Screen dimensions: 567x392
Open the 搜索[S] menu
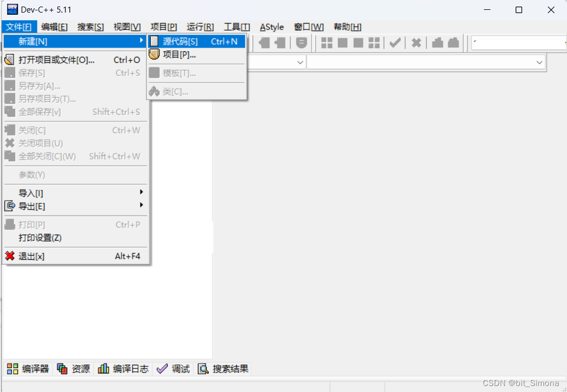coord(90,27)
